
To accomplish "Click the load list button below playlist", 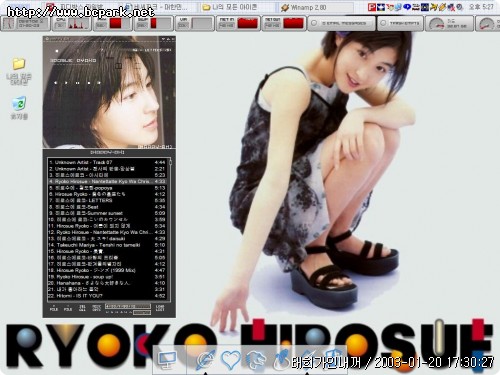I will [160, 308].
